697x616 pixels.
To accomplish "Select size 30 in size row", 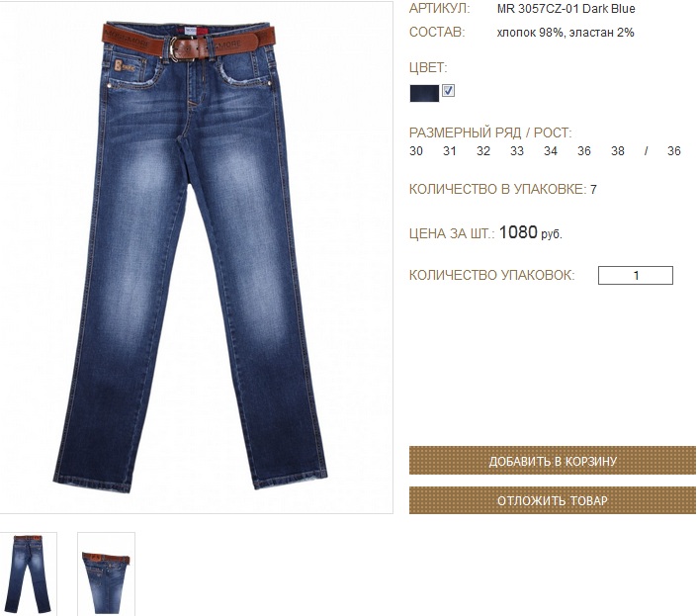I will 416,151.
